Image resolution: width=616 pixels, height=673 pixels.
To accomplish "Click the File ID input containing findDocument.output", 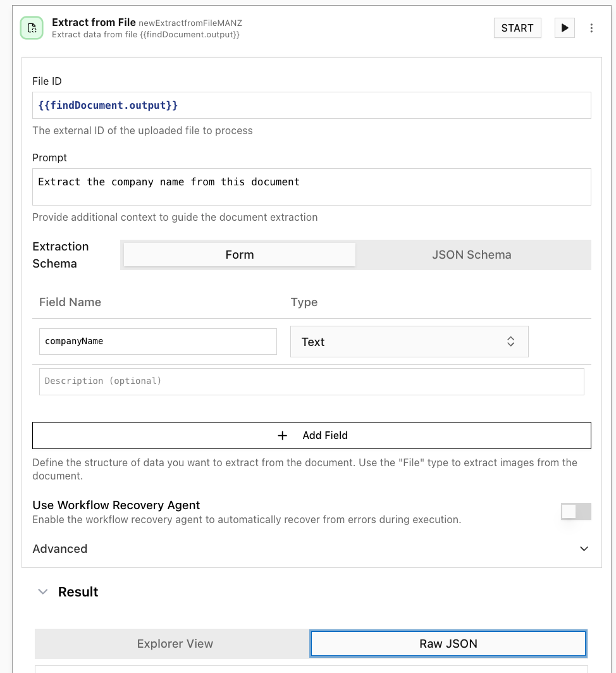I will pos(311,105).
